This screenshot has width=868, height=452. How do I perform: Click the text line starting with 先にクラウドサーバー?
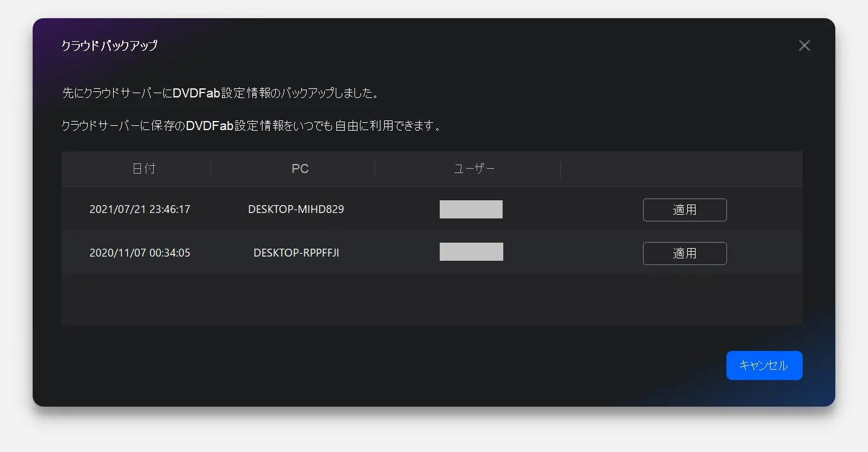(221, 93)
